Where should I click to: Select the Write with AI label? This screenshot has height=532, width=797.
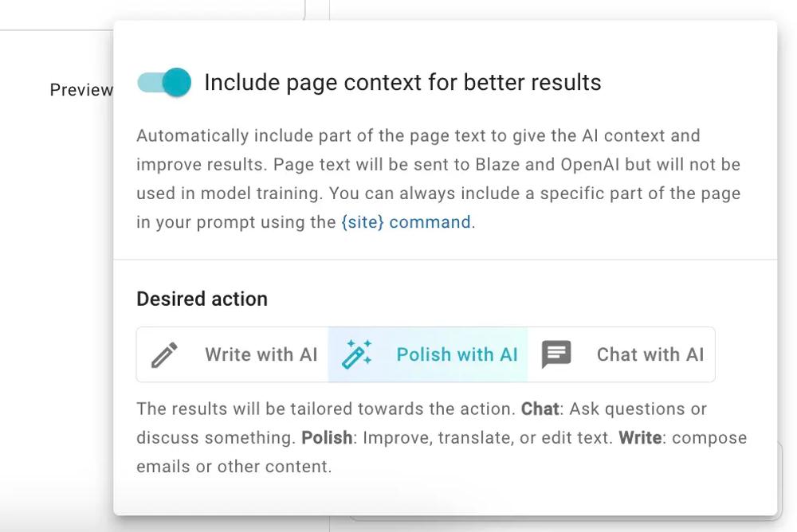[261, 354]
